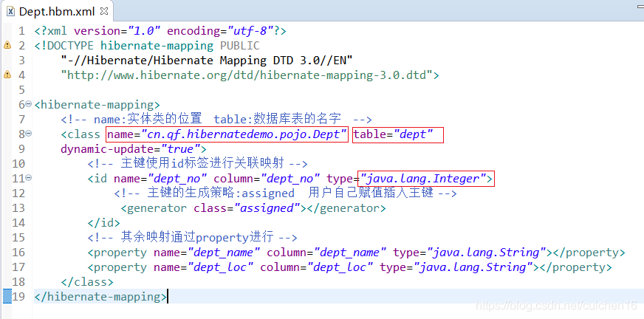The height and width of the screenshot is (319, 644).
Task: Click line number 5 in the gutter
Action: 21,90
